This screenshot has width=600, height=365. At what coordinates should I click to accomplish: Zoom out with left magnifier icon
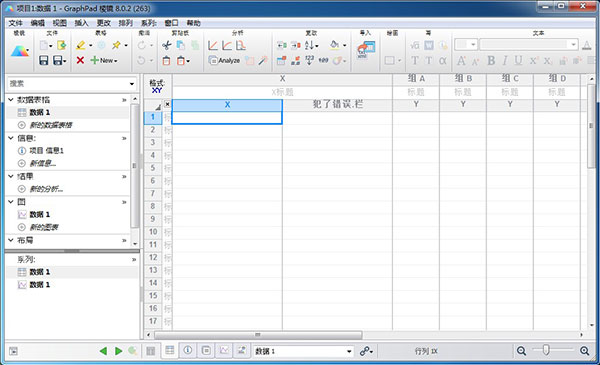[521, 350]
